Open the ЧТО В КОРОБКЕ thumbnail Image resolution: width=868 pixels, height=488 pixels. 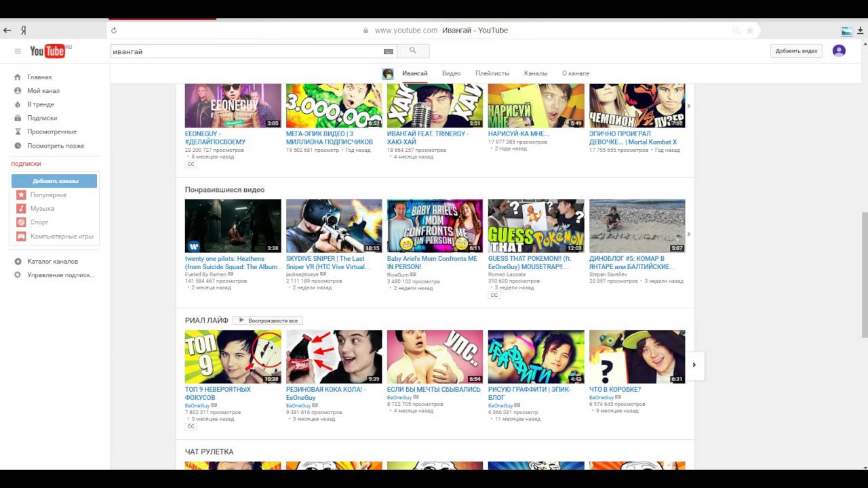[637, 357]
